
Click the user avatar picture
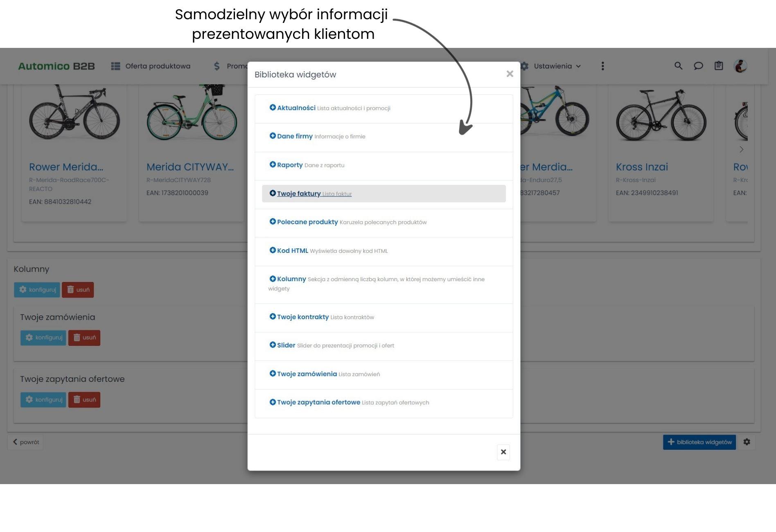[740, 66]
